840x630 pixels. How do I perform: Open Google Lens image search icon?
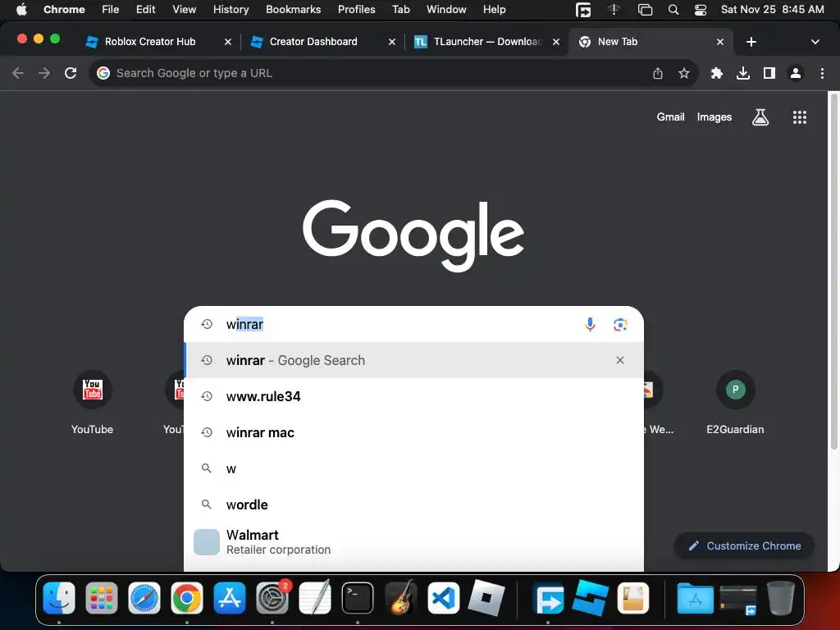[x=620, y=324]
